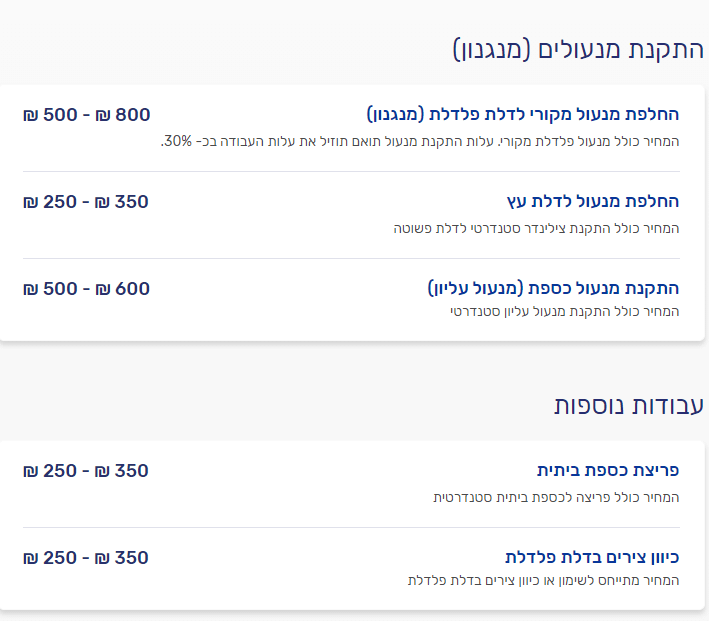Viewport: 709px width, 621px height.
Task: Click price next to פריצת כספת ביתית
Action: 86,471
